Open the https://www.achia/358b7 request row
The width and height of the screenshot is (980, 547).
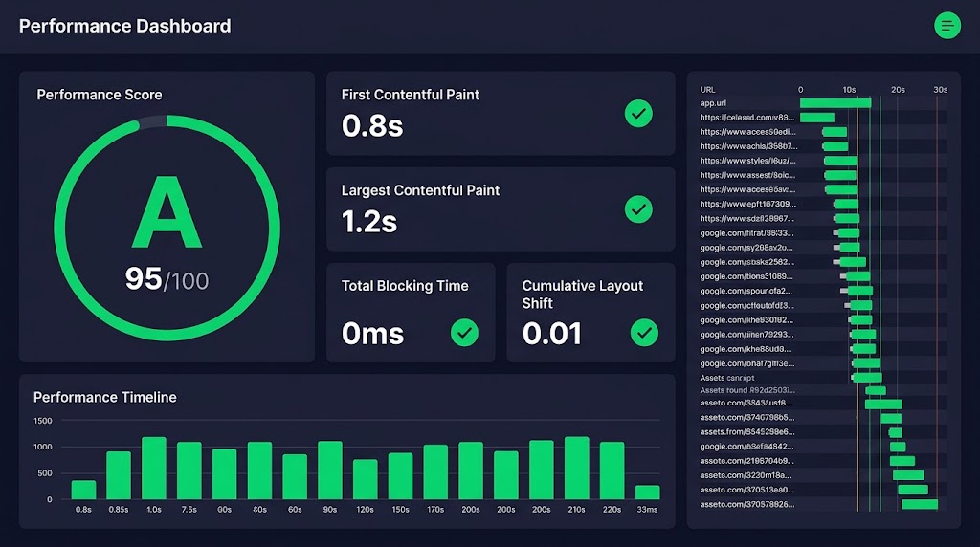[x=823, y=146]
